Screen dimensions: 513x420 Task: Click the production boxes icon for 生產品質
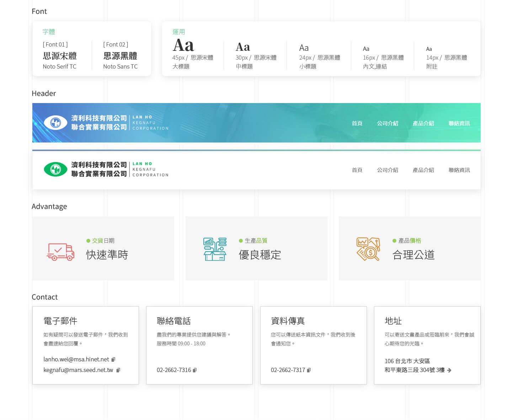(x=214, y=249)
